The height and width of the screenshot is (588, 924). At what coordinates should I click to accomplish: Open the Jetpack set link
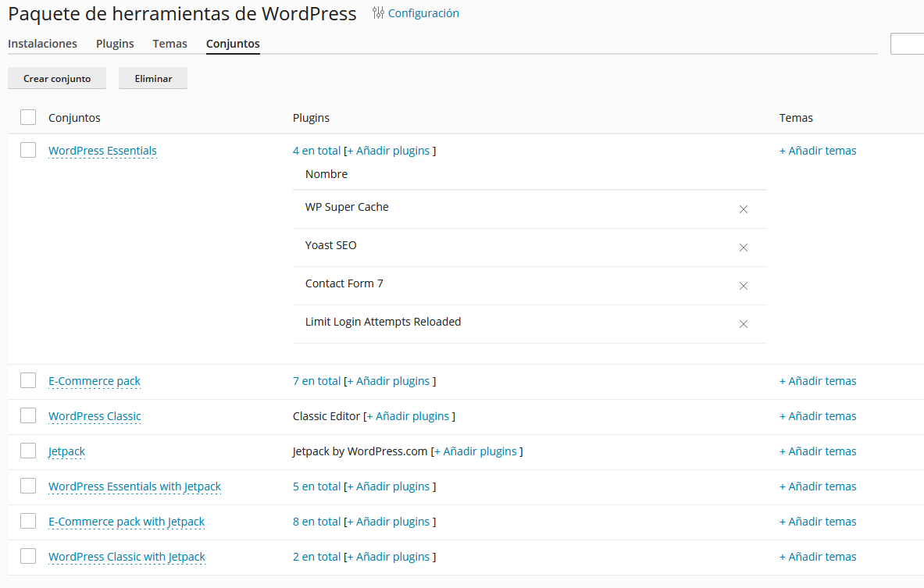click(66, 451)
